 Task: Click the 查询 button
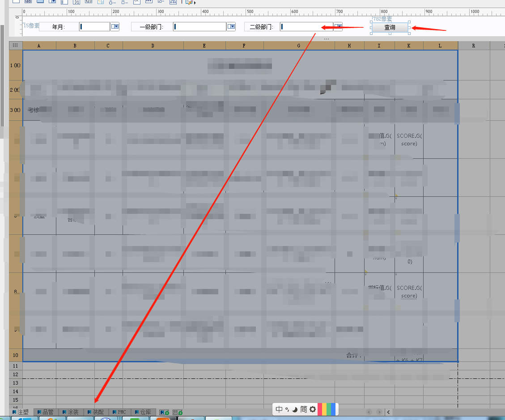click(x=390, y=27)
